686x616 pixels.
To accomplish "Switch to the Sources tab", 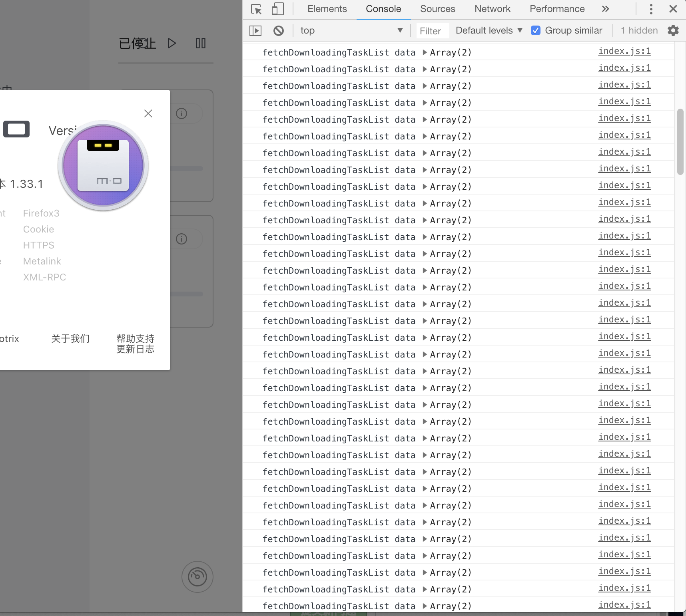I will coord(438,9).
